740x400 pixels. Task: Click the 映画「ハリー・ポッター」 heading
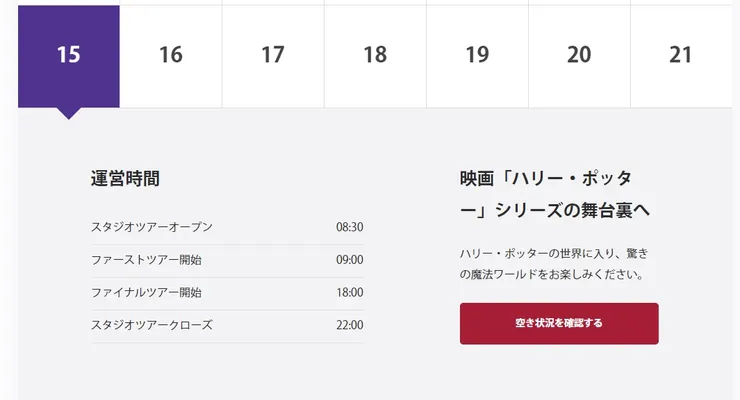[555, 194]
